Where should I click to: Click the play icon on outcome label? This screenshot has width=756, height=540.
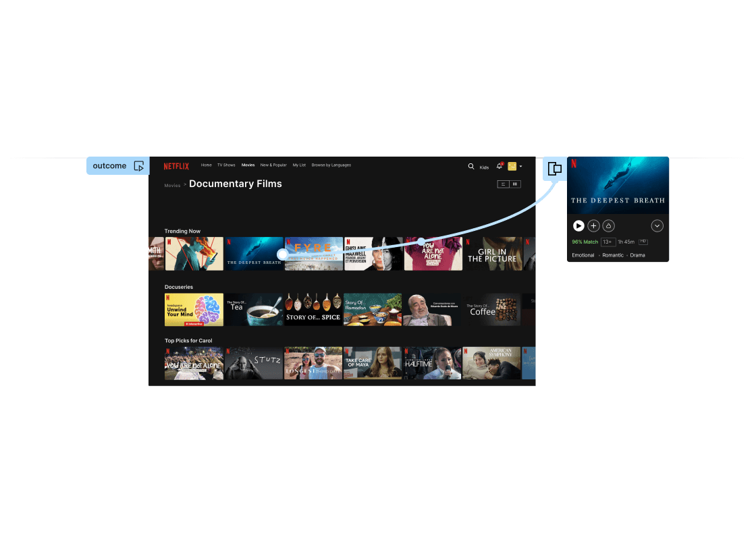pos(139,166)
